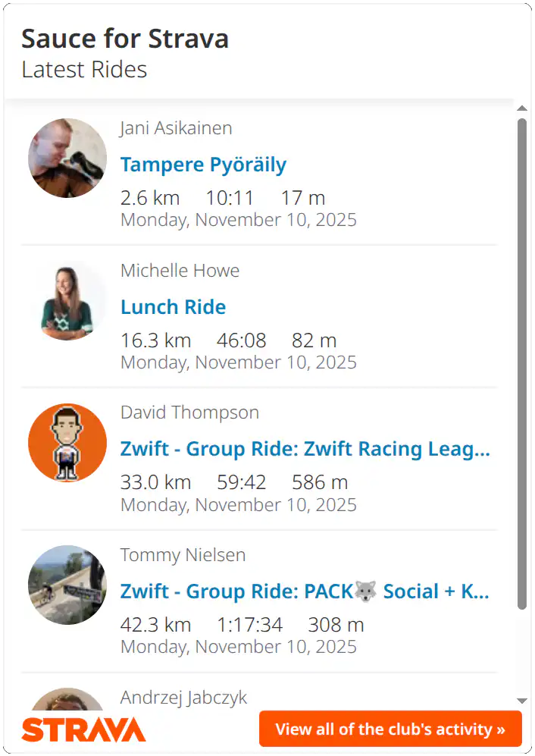Open the Lunch Ride activity

click(x=173, y=307)
